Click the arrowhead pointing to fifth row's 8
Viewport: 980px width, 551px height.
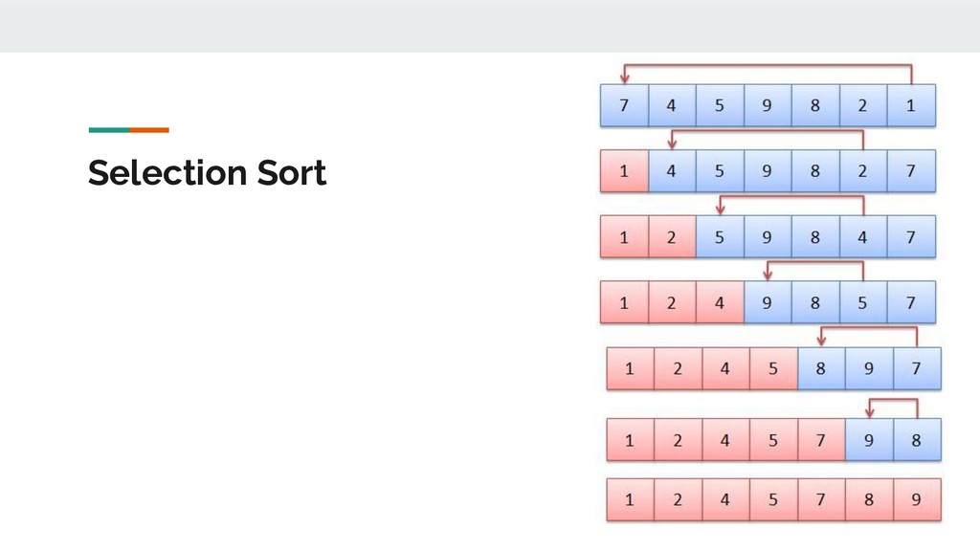click(821, 341)
